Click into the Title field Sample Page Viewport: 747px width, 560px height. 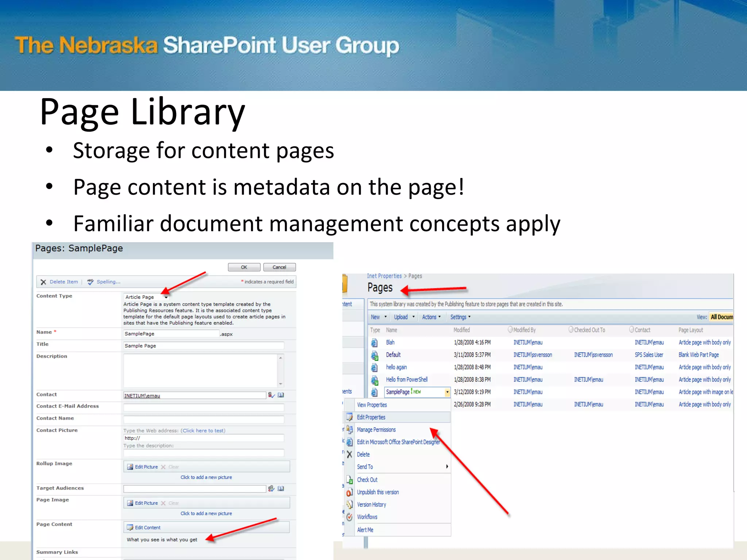204,346
